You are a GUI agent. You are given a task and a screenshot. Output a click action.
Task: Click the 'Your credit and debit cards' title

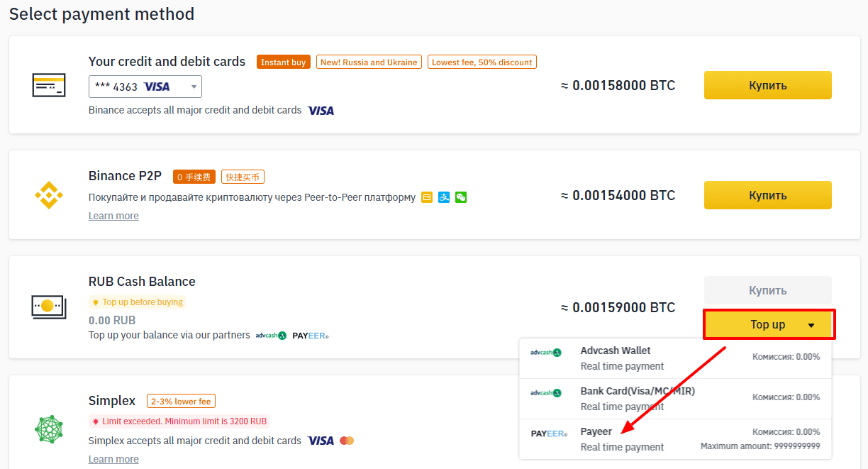pyautogui.click(x=167, y=62)
